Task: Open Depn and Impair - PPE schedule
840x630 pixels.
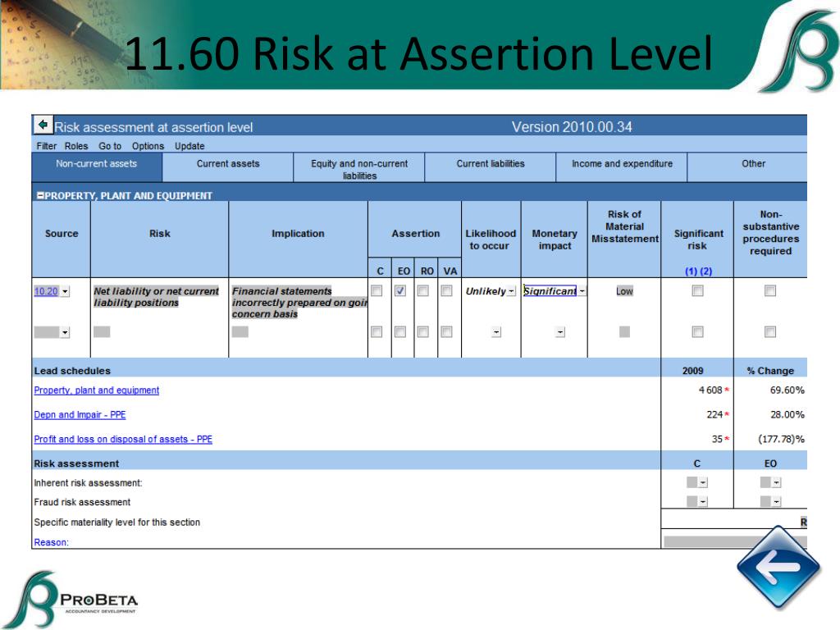Action: (80, 414)
